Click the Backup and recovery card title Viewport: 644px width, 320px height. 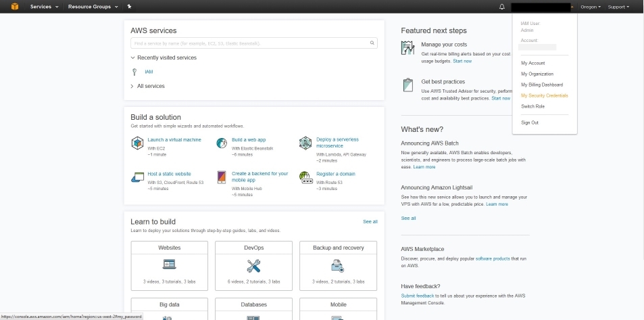pyautogui.click(x=338, y=248)
